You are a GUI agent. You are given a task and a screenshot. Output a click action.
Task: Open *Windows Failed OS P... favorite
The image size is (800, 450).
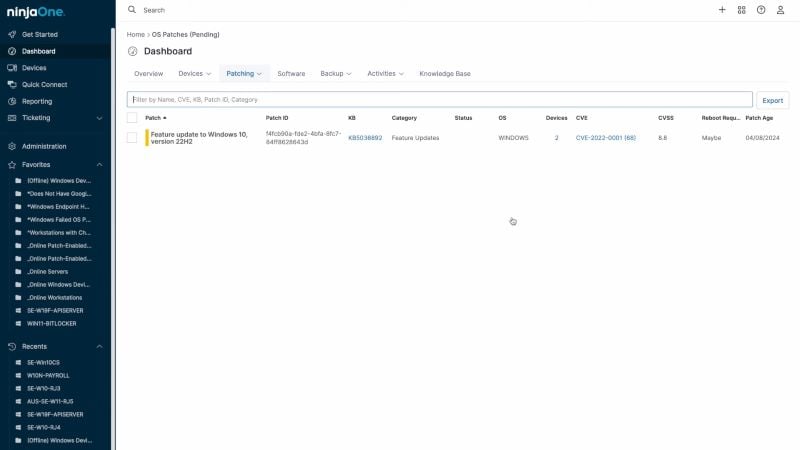pyautogui.click(x=59, y=220)
